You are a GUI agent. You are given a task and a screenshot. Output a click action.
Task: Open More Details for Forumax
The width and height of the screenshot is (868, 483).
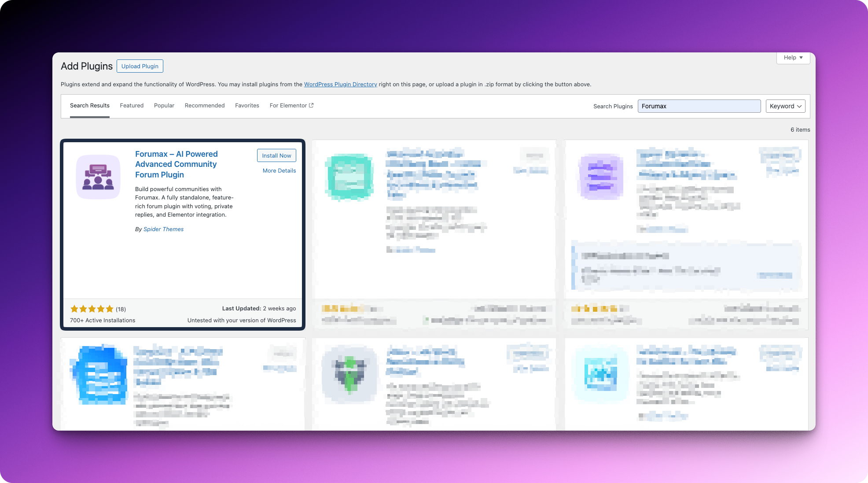point(279,170)
